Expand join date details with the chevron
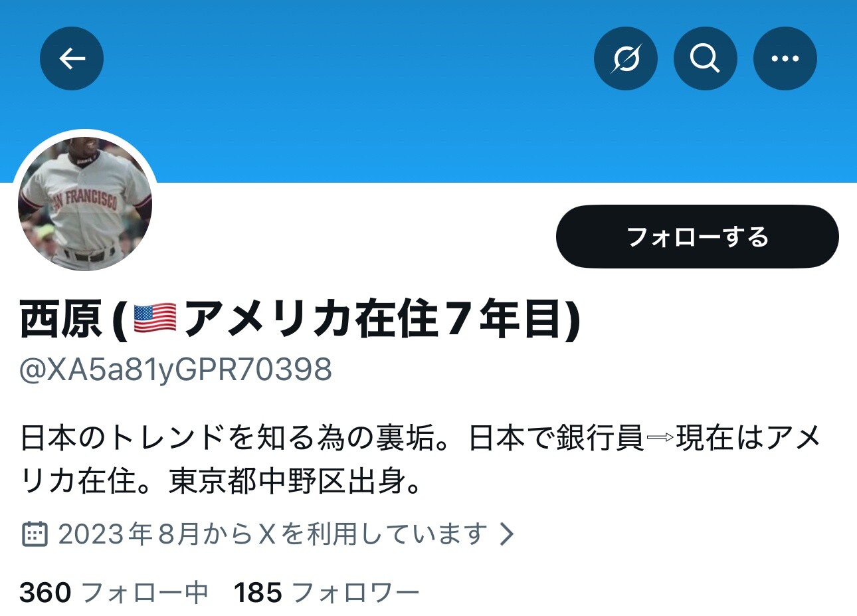Image resolution: width=857 pixels, height=616 pixels. (507, 534)
